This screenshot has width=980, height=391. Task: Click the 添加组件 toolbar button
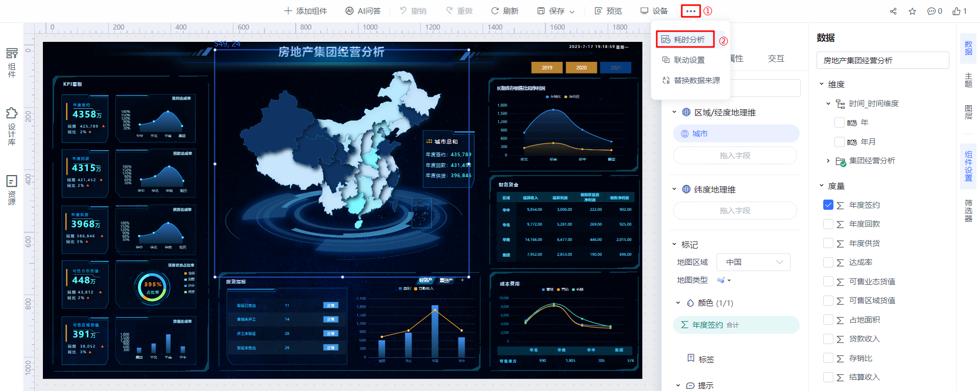coord(305,11)
